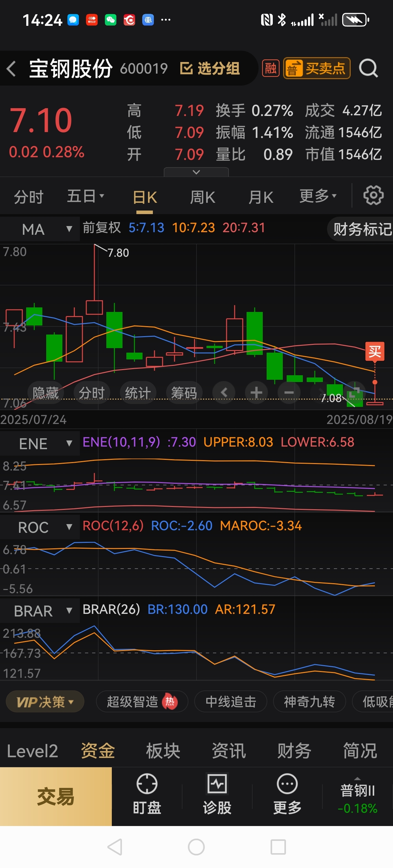Tap Android back navigation triangle
The image size is (393, 868).
click(x=115, y=847)
